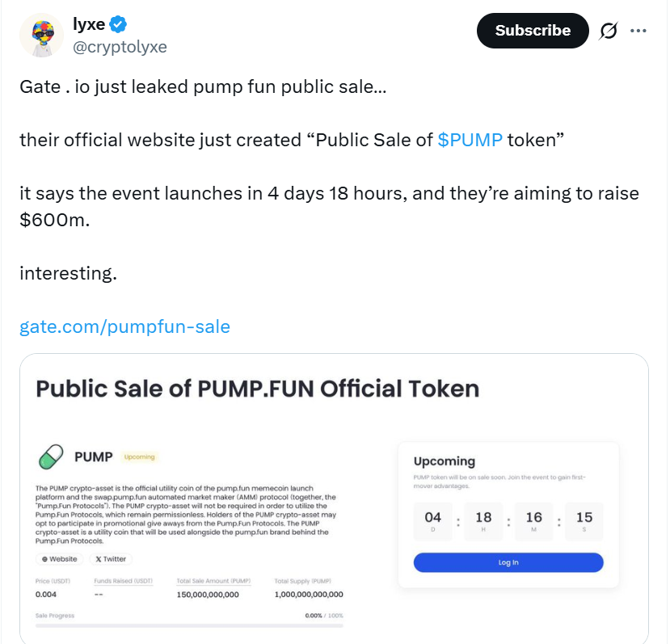Screen dimensions: 670x644
Task: Click the X Twitter button
Action: [x=111, y=558]
